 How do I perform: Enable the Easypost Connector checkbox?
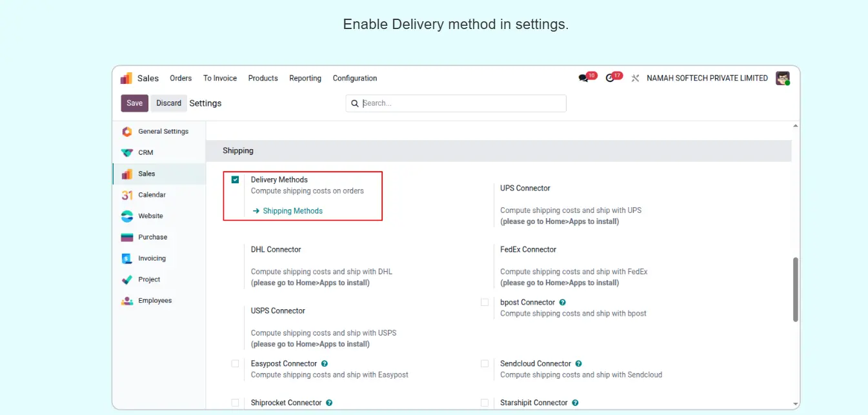click(235, 363)
